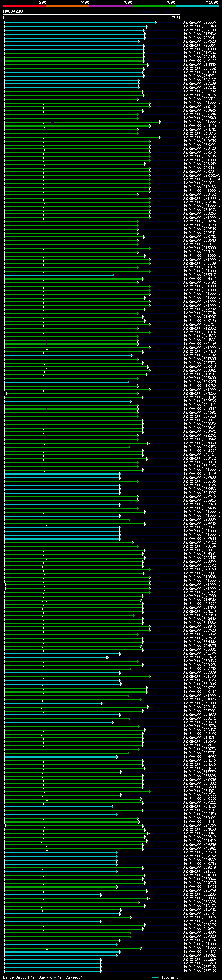Open hit UniRef100_P19483
The height and width of the screenshot is (980, 222).
[199, 187]
